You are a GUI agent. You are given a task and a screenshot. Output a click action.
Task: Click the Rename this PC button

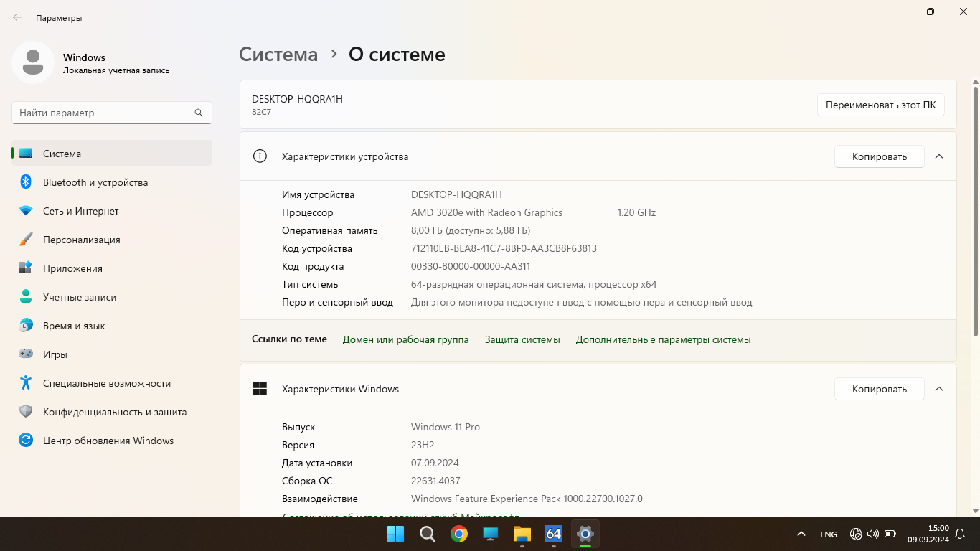(880, 105)
